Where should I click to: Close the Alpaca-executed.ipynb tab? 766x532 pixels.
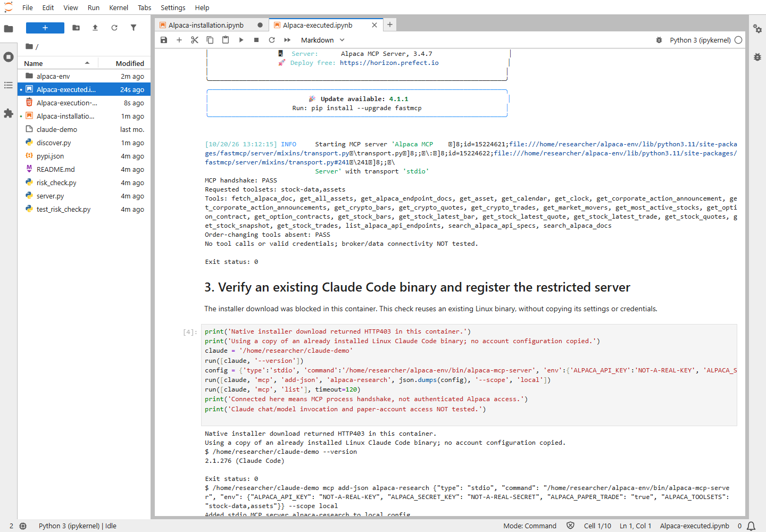[374, 25]
